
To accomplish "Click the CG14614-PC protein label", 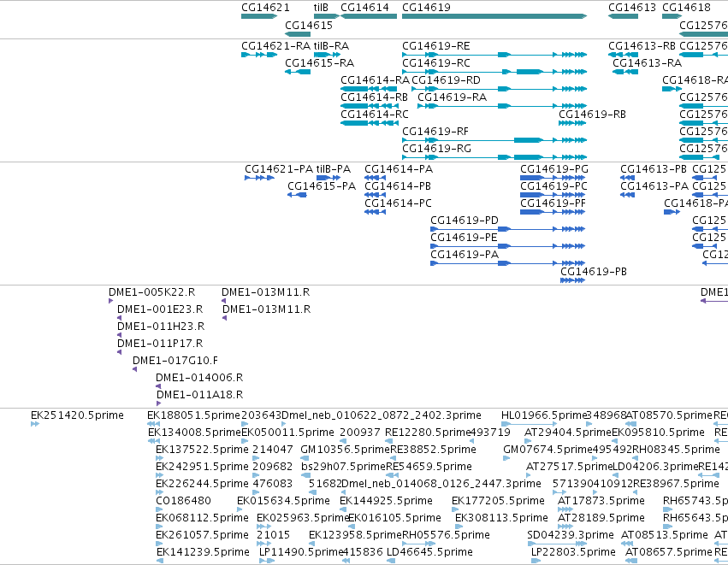I will (x=398, y=203).
